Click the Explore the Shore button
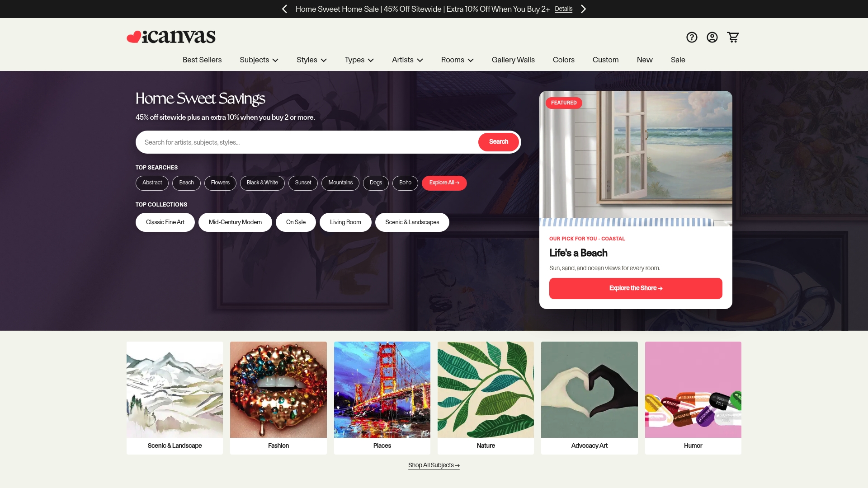The height and width of the screenshot is (488, 868). pos(636,288)
